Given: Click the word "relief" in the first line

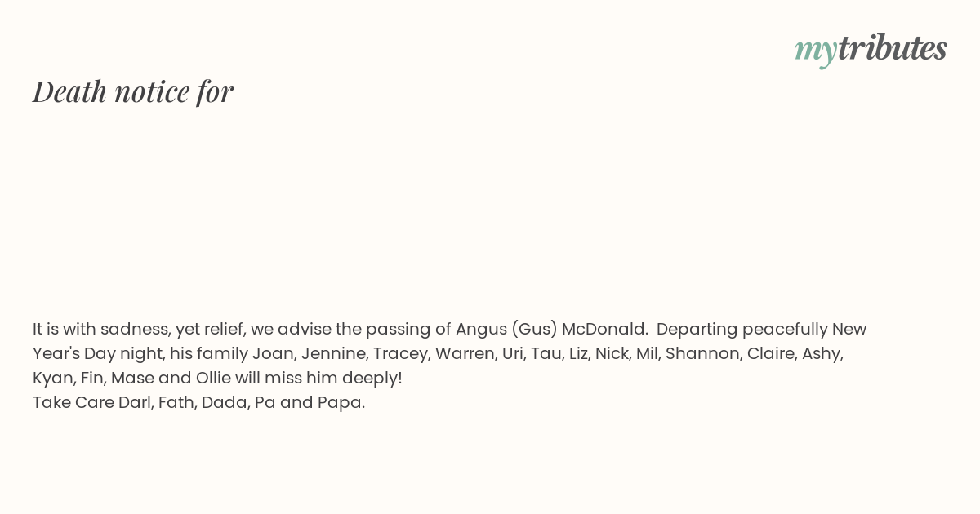Looking at the screenshot, I should click(x=220, y=330).
